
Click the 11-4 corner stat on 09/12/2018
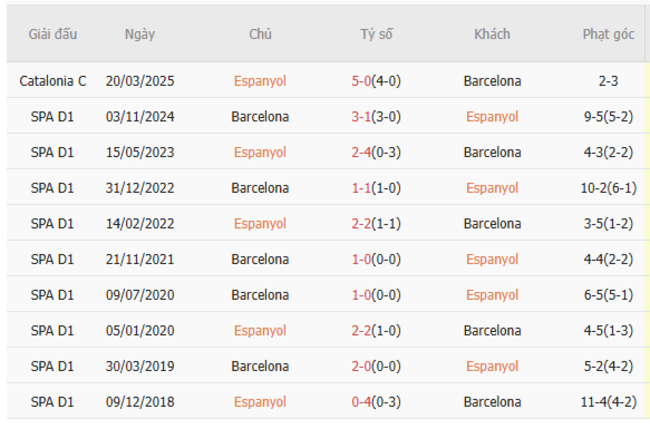click(594, 402)
